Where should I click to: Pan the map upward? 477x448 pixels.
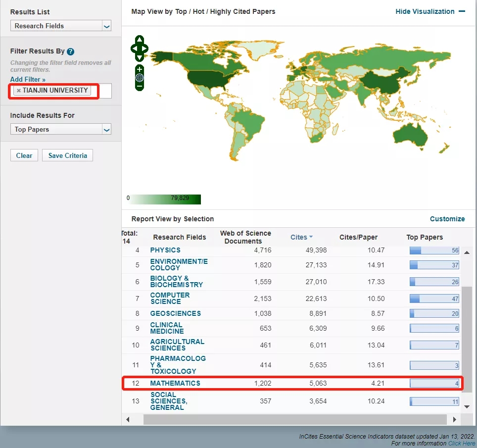pyautogui.click(x=140, y=40)
